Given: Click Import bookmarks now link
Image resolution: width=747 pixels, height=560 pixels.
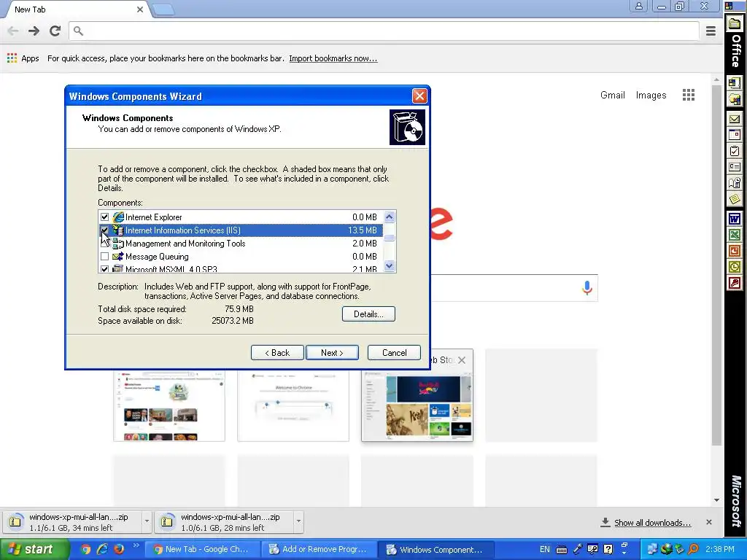Looking at the screenshot, I should pos(333,58).
